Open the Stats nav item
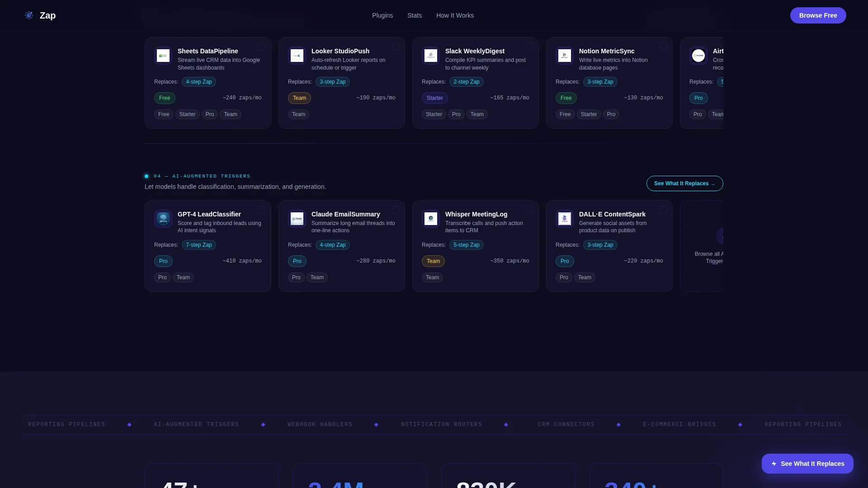This screenshot has height=488, width=868. (415, 15)
